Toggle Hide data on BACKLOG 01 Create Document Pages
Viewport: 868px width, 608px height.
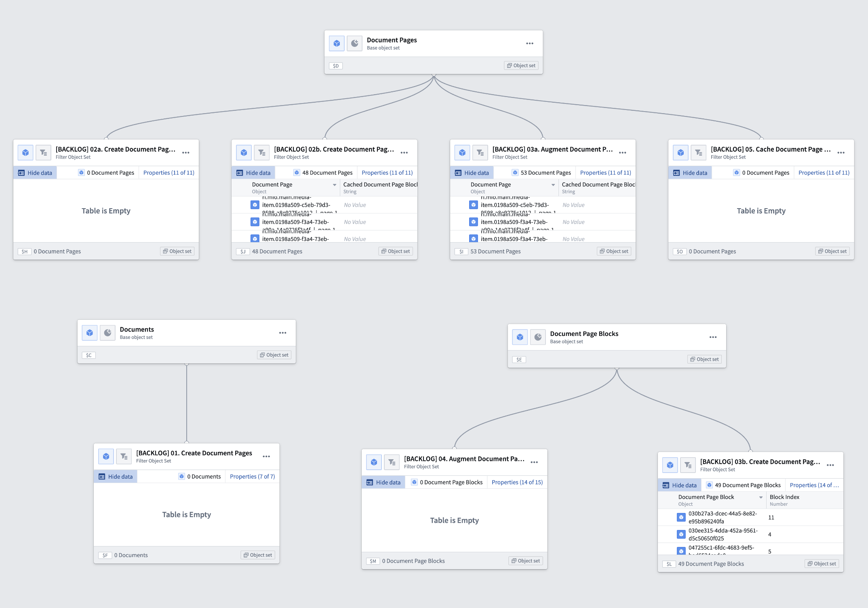point(116,477)
